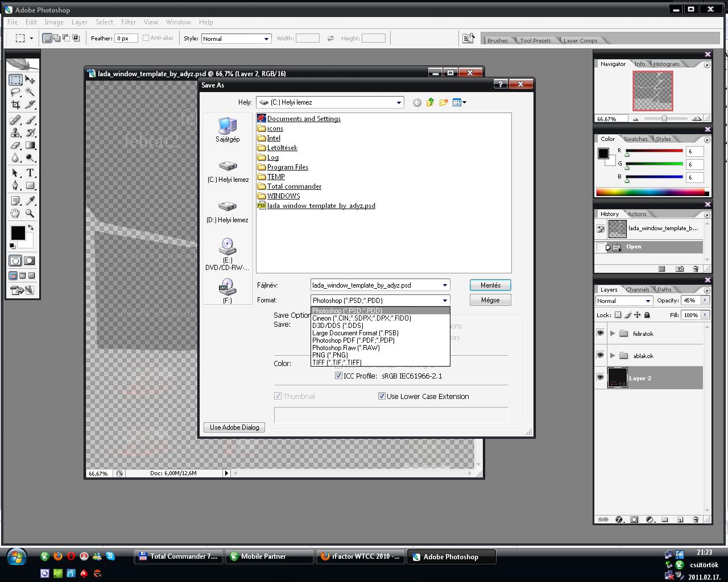Toggle lock all icon in Layers panel
Viewport: 728px width, 582px height.
coord(647,315)
